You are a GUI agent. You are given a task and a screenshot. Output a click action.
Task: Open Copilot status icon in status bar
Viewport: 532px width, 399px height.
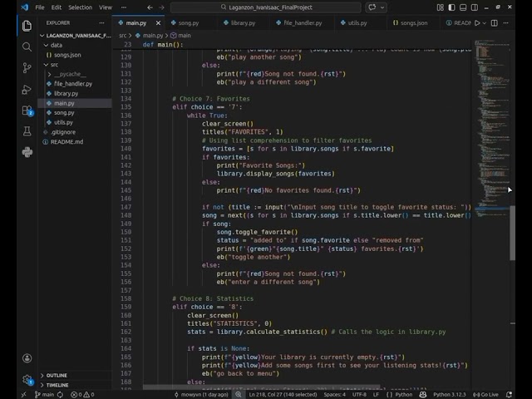pyautogui.click(x=423, y=395)
